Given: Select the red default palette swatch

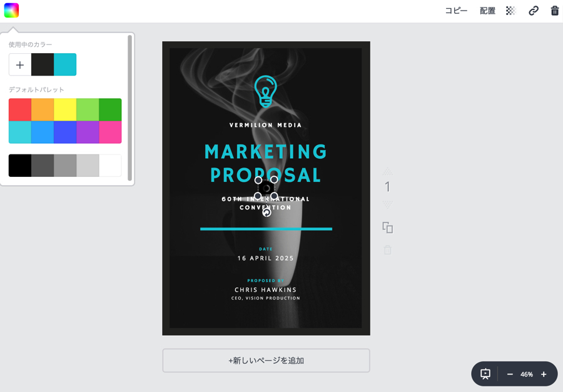Looking at the screenshot, I should tap(20, 109).
